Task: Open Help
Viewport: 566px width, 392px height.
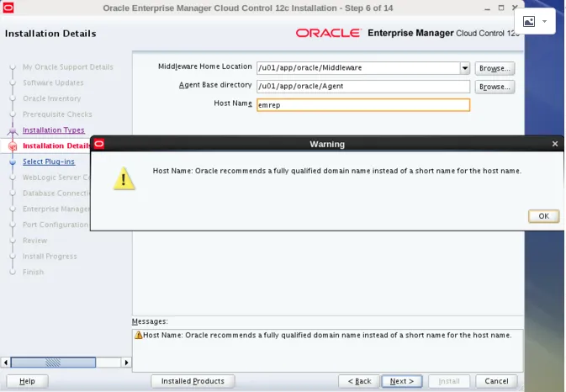Action: pyautogui.click(x=27, y=381)
